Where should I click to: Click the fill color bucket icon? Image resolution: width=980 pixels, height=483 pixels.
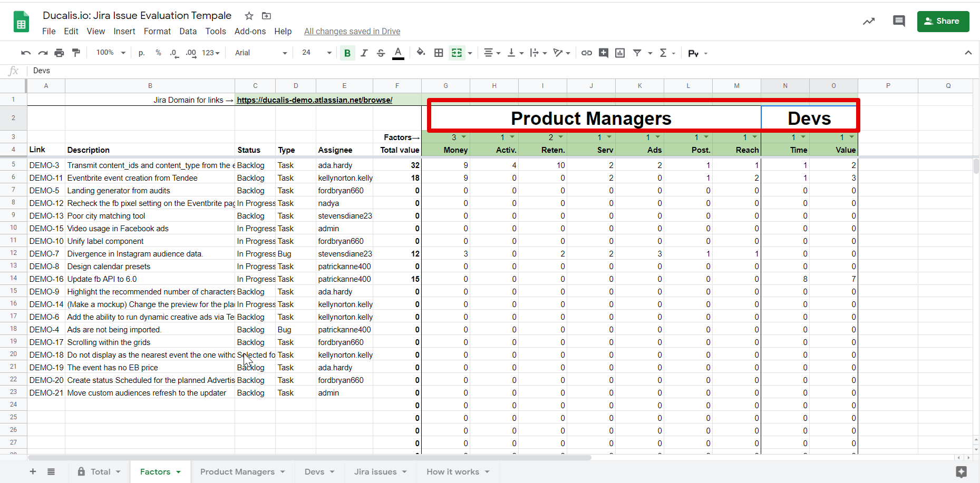[421, 53]
